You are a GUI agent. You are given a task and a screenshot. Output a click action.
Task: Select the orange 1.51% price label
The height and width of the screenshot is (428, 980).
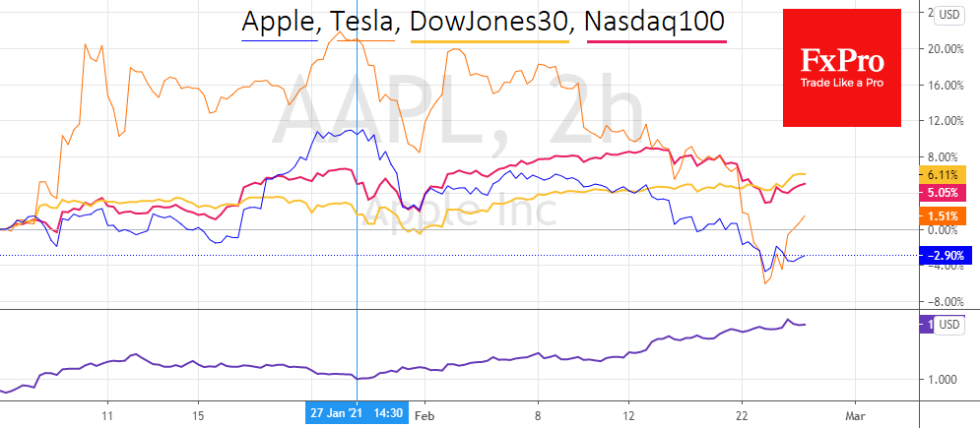[941, 216]
